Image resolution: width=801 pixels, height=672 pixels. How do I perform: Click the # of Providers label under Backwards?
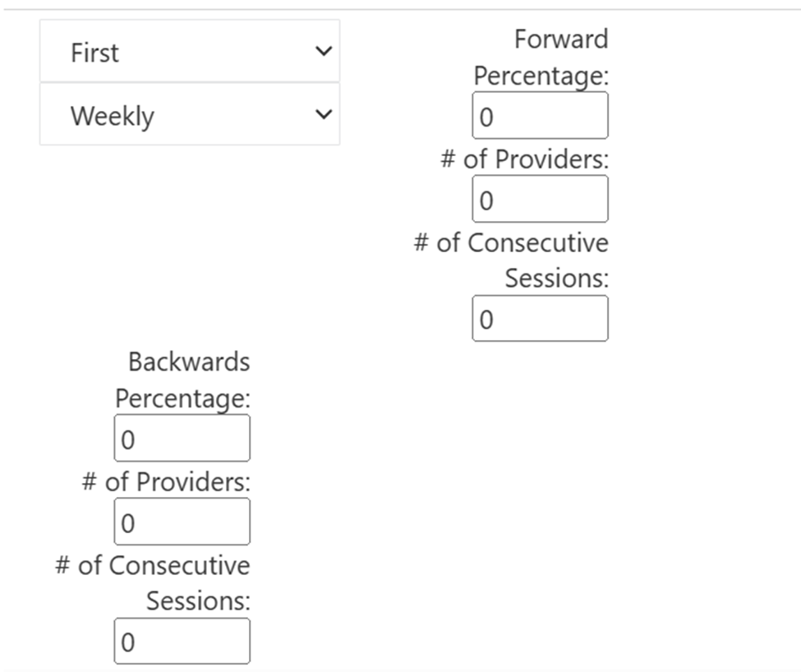[x=166, y=482]
